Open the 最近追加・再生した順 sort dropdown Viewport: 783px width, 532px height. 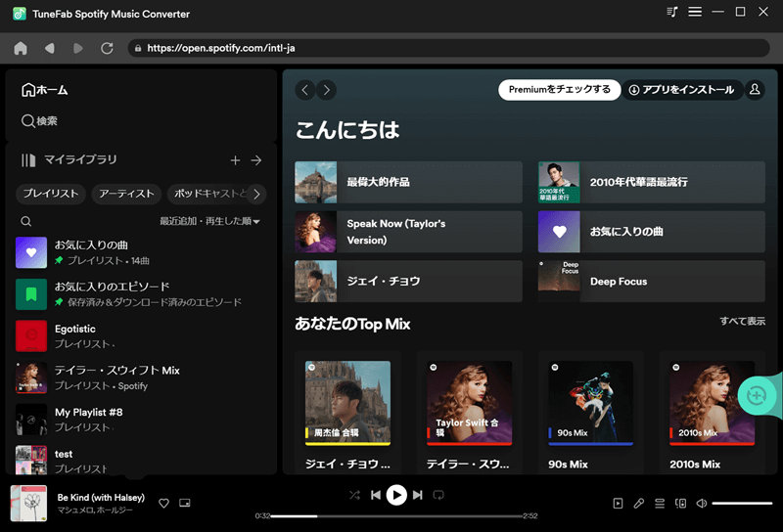point(209,221)
